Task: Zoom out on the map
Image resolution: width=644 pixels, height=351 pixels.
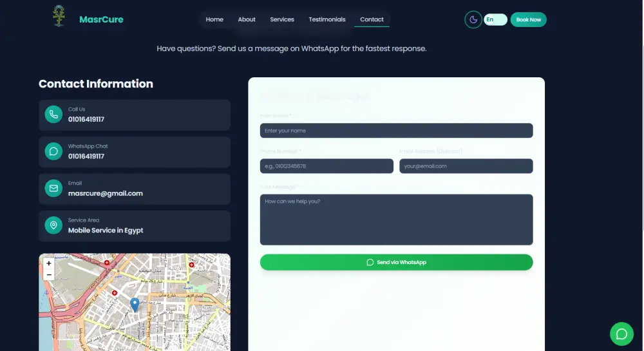Action: pyautogui.click(x=49, y=274)
